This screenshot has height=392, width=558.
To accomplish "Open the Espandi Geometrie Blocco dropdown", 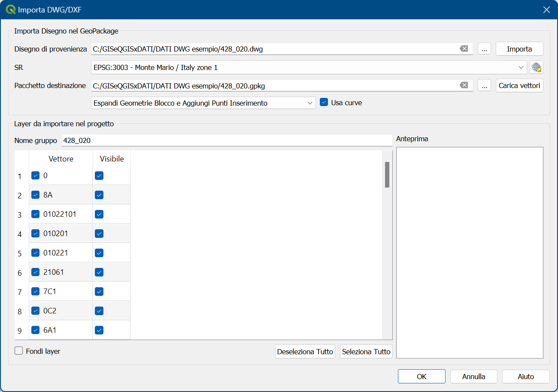I will [203, 103].
